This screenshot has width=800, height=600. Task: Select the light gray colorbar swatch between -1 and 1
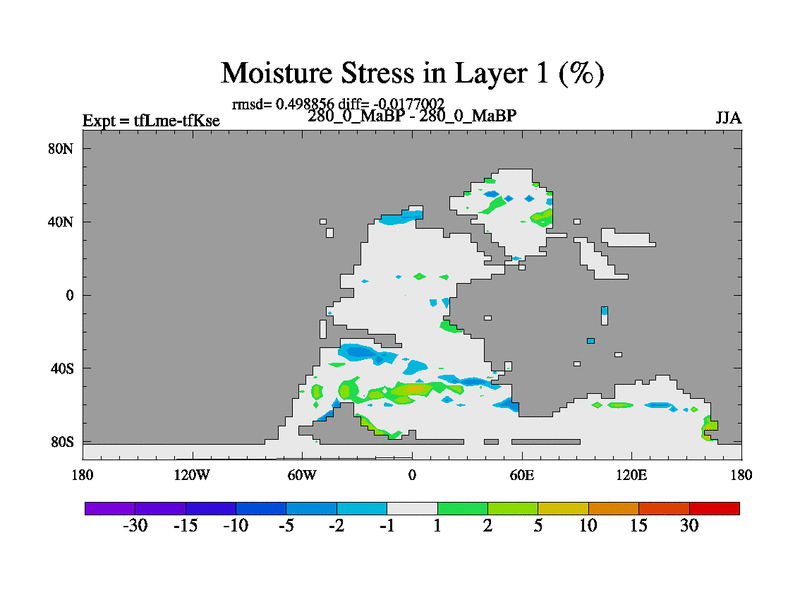412,508
